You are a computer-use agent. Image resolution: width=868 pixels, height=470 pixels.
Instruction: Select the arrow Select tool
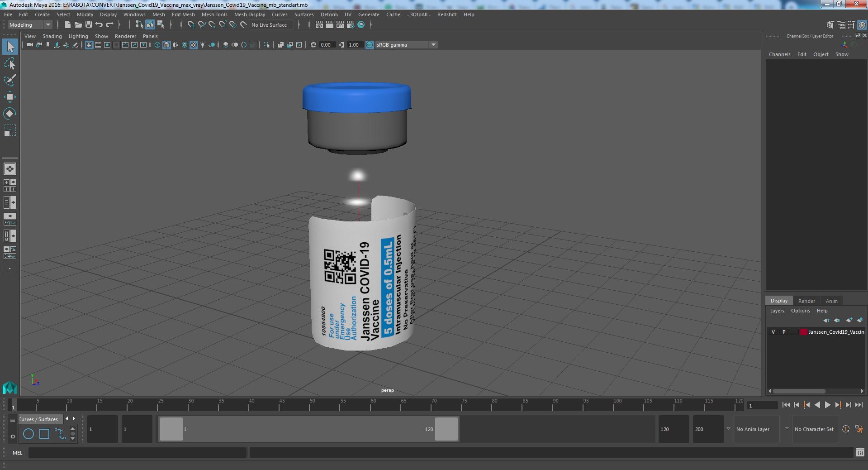[10, 47]
